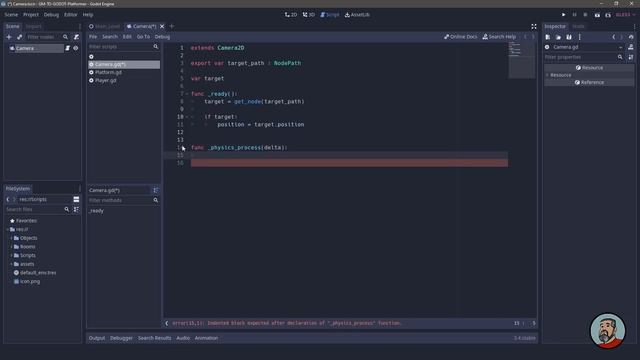Toggle FileSystem tree search filter icon

click(76, 209)
